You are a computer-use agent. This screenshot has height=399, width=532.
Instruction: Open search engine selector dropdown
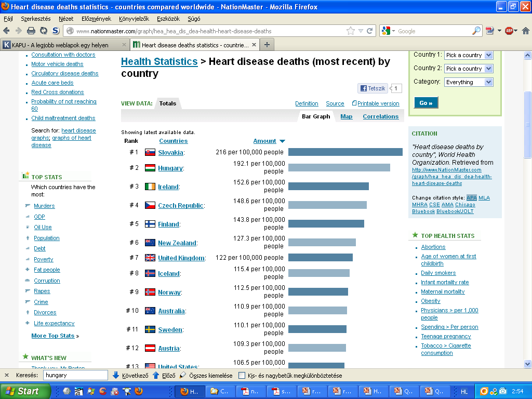click(x=394, y=31)
